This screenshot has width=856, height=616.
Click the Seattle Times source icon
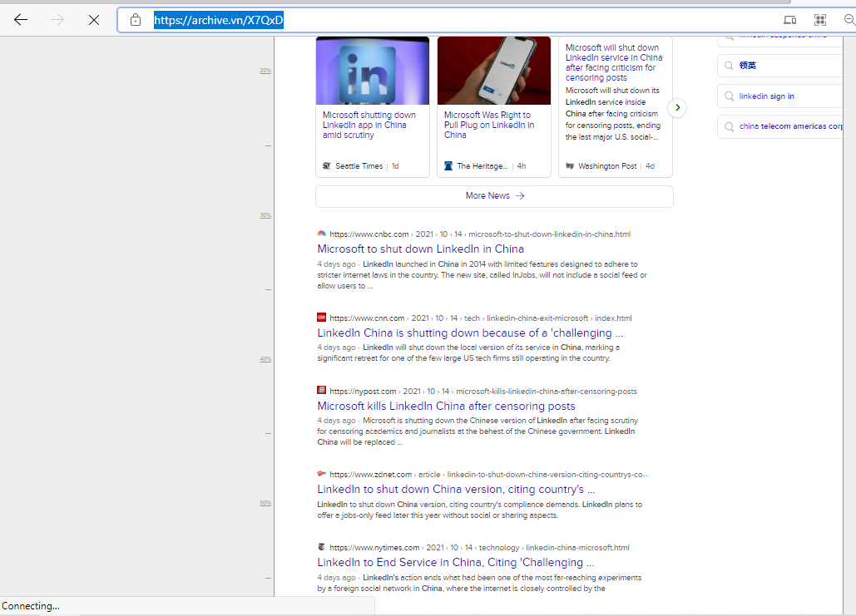(x=326, y=166)
